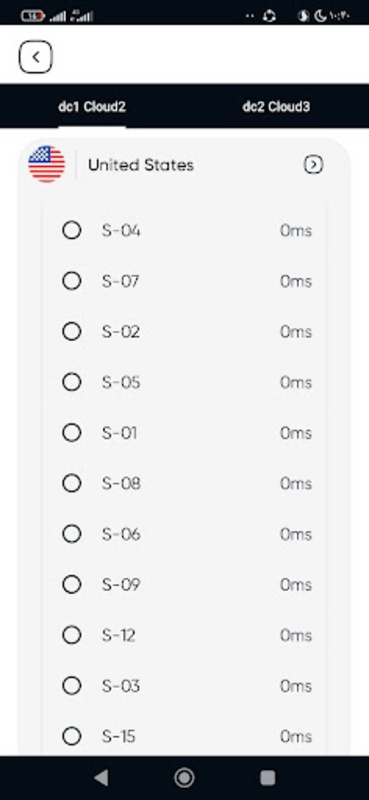369x800 pixels.
Task: Tap the back arrow icon
Action: point(36,57)
